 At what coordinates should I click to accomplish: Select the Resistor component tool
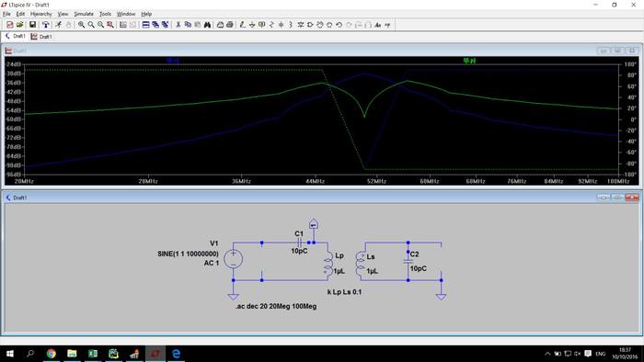pos(271,25)
